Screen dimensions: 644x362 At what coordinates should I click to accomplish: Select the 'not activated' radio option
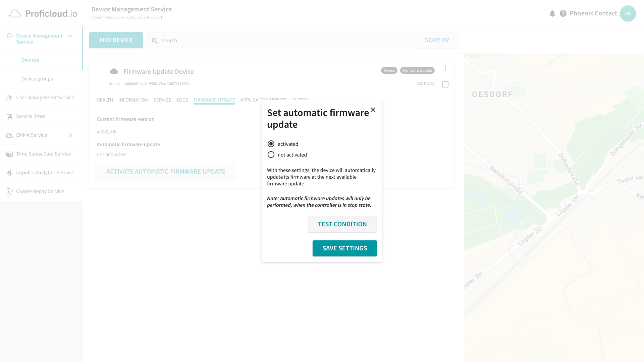pyautogui.click(x=271, y=155)
